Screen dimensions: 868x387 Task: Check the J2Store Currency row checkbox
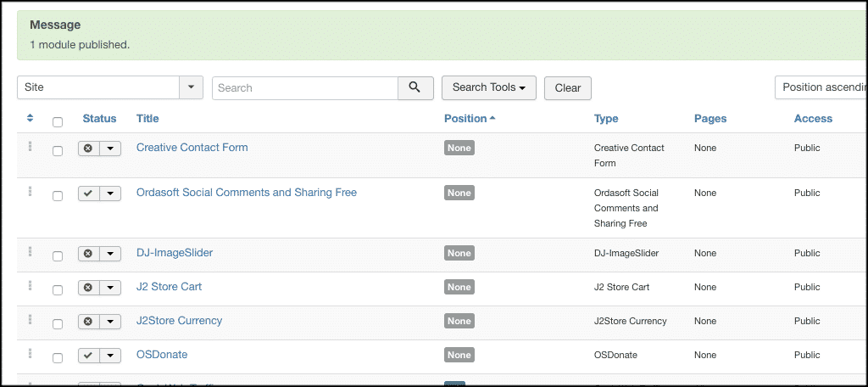point(58,324)
